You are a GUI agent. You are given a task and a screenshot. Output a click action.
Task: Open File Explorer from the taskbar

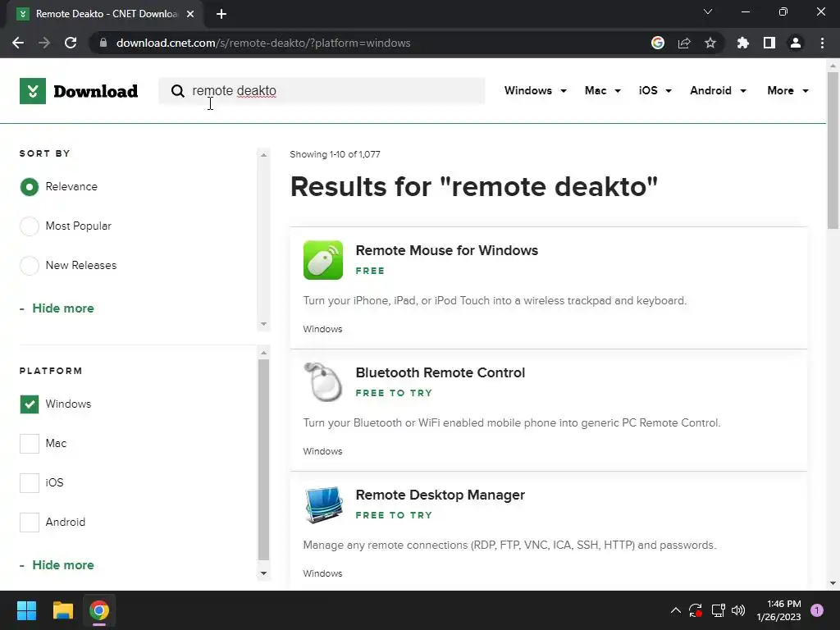pos(62,610)
